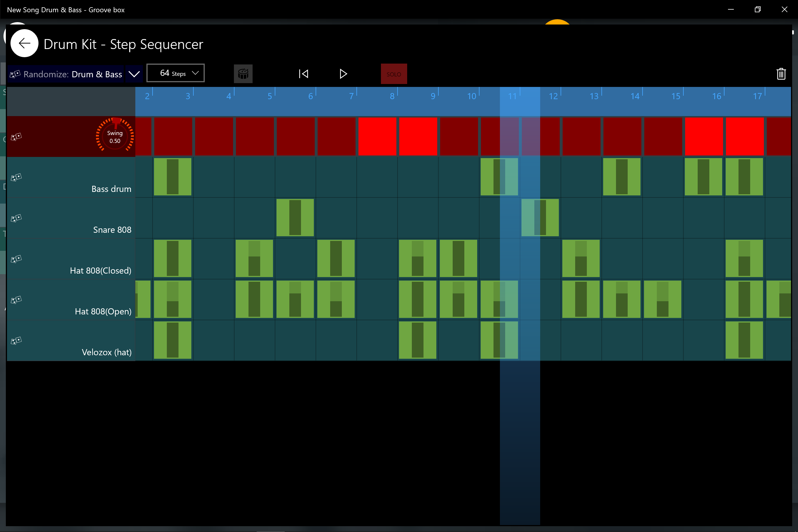Return the playhead to the start
Screen dimensions: 798x532
tap(303, 73)
